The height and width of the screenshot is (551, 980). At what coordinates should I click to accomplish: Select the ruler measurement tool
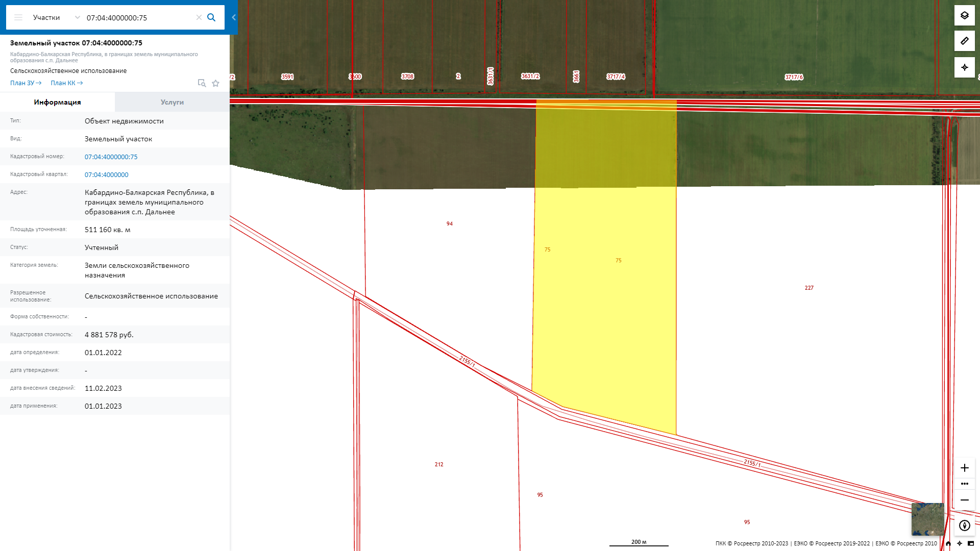[x=964, y=41]
